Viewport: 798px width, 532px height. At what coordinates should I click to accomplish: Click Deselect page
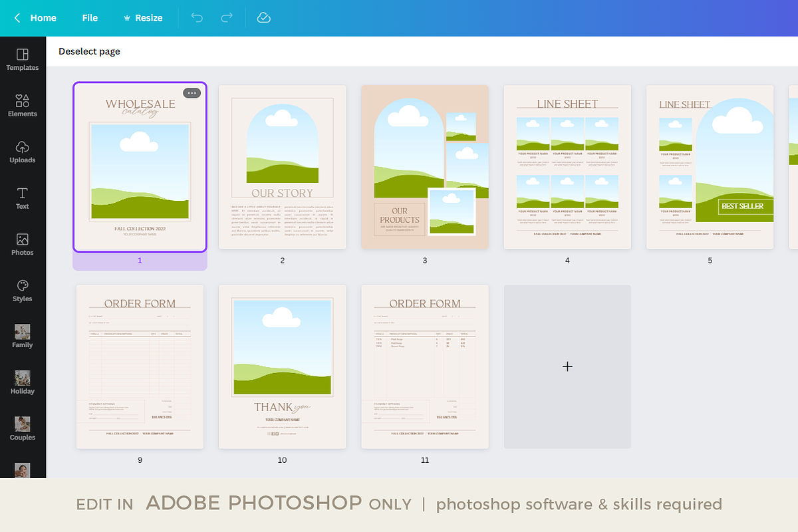pyautogui.click(x=89, y=51)
